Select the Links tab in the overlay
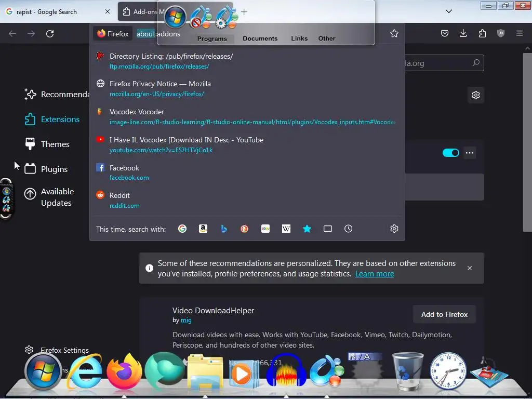Screen dimensions: 532x399 click(x=299, y=38)
